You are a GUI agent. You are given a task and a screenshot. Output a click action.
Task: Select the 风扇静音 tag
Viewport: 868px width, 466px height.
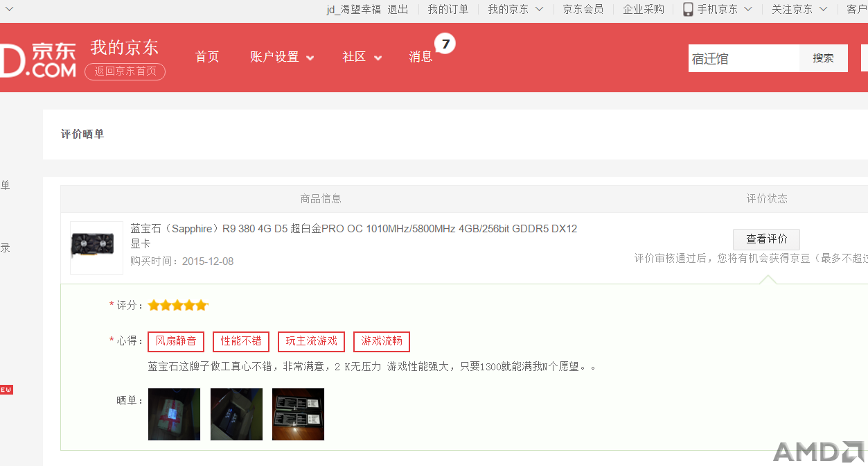(176, 341)
